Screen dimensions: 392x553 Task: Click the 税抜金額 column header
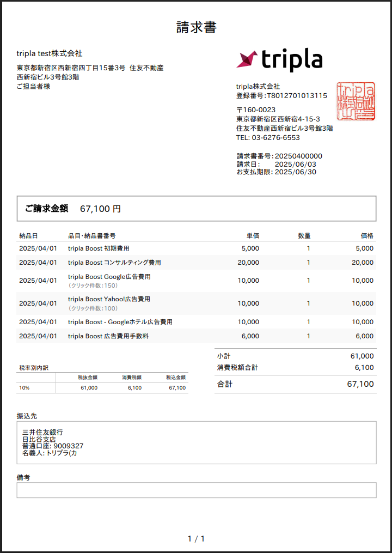click(88, 378)
